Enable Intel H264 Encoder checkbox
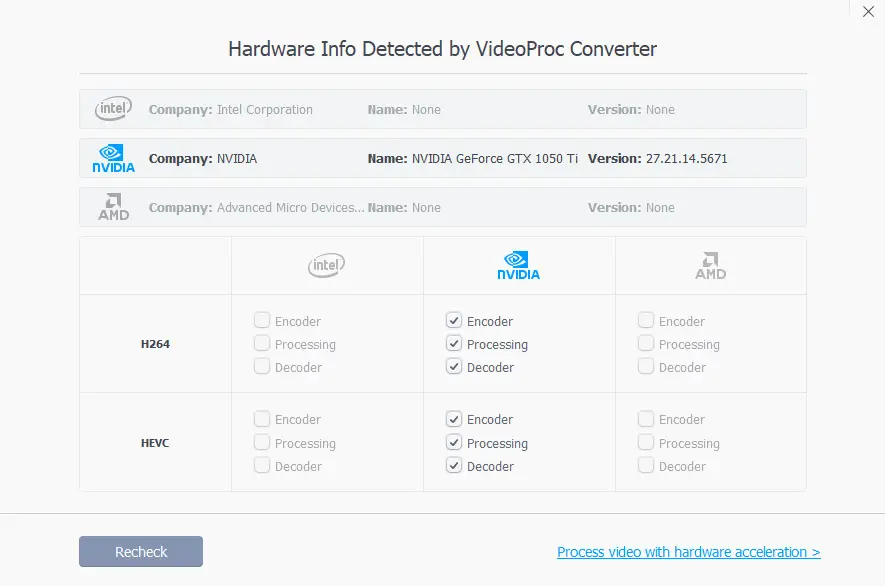 pos(262,320)
